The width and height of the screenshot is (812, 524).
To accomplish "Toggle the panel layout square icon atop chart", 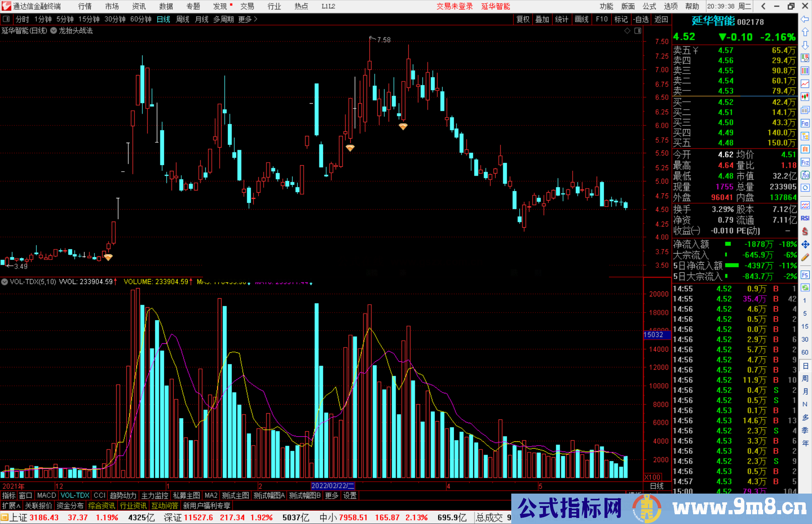I will (x=638, y=31).
